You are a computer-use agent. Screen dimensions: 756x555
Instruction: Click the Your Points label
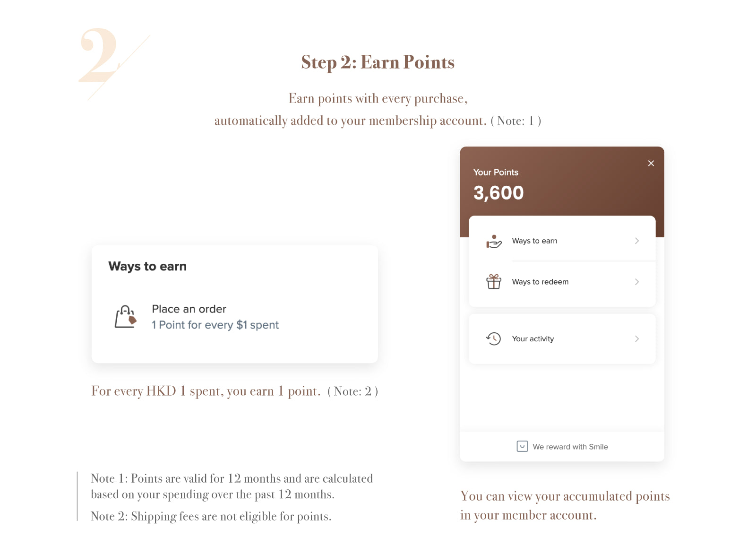click(496, 173)
